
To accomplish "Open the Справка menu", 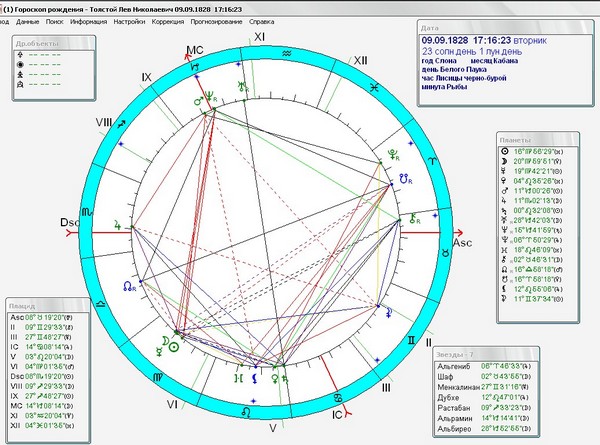I will coord(262,22).
